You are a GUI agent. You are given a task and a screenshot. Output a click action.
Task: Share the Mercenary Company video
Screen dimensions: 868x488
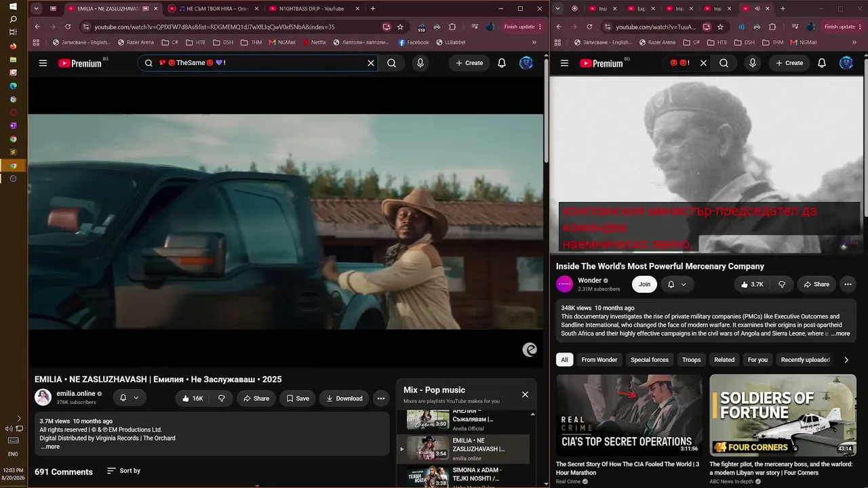(816, 284)
